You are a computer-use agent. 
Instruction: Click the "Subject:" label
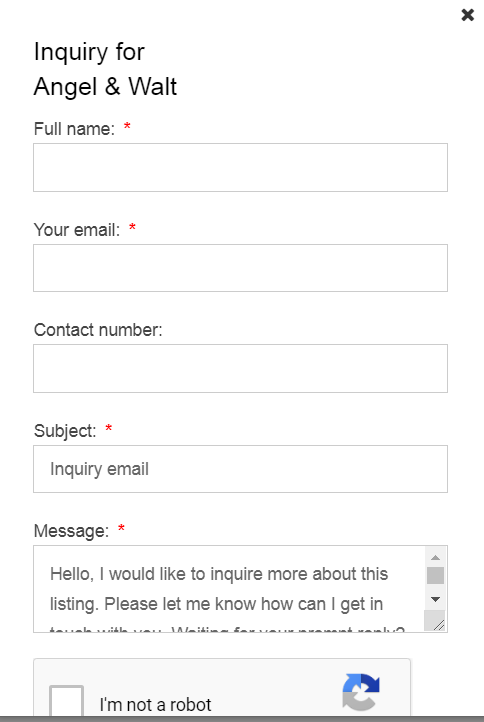(65, 431)
